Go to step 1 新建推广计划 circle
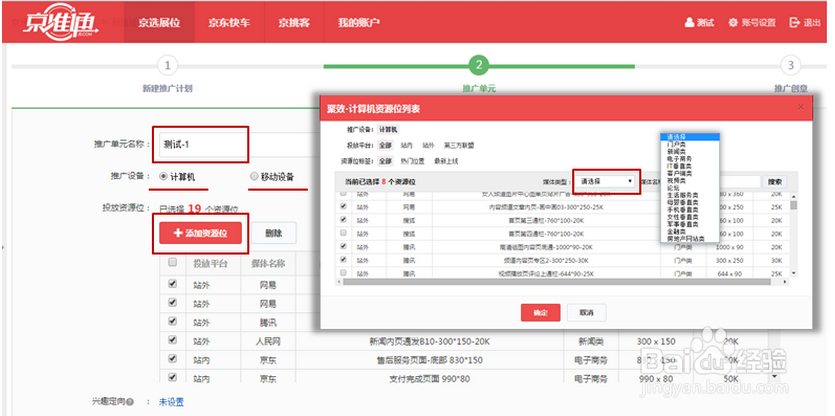835x416 pixels. point(167,66)
